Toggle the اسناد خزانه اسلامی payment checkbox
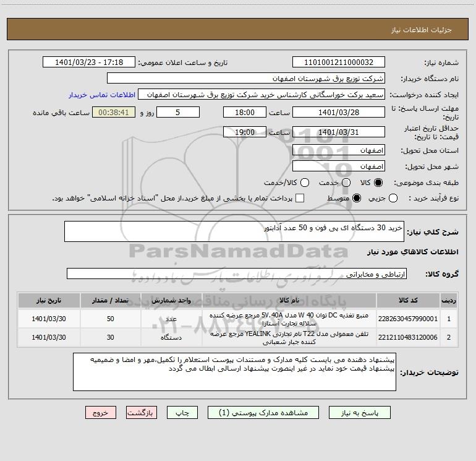The image size is (476, 461). (x=300, y=198)
